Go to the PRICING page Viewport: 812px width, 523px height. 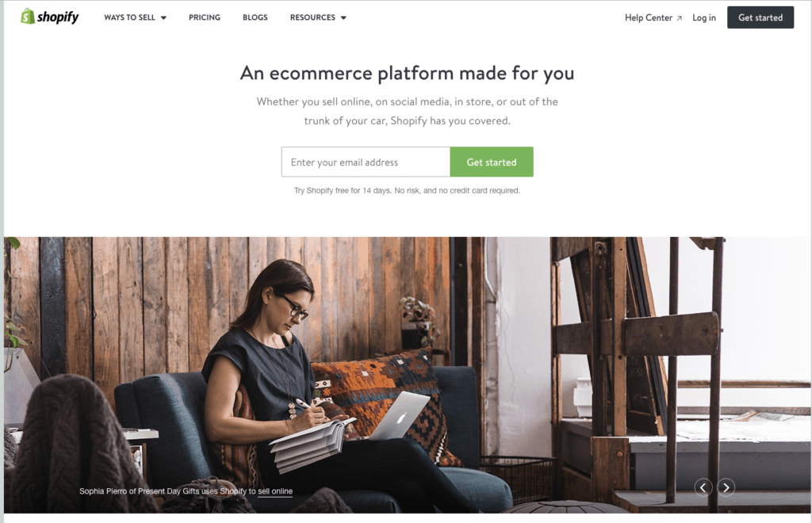click(x=204, y=17)
